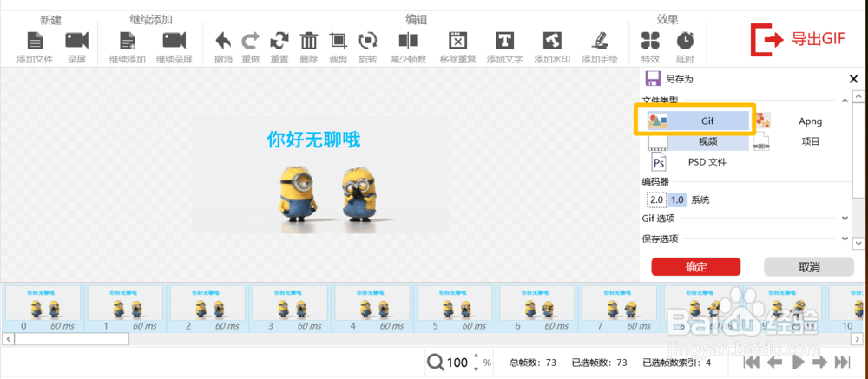Screen dimensions: 868x379
Task: Jump to first frame
Action: coord(751,363)
